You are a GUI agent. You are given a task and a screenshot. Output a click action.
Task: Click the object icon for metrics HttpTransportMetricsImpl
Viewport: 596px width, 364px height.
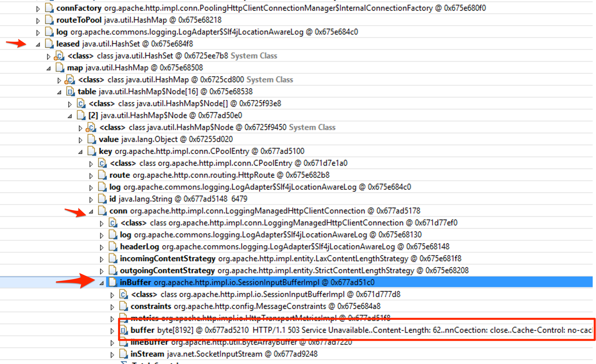tap(123, 318)
